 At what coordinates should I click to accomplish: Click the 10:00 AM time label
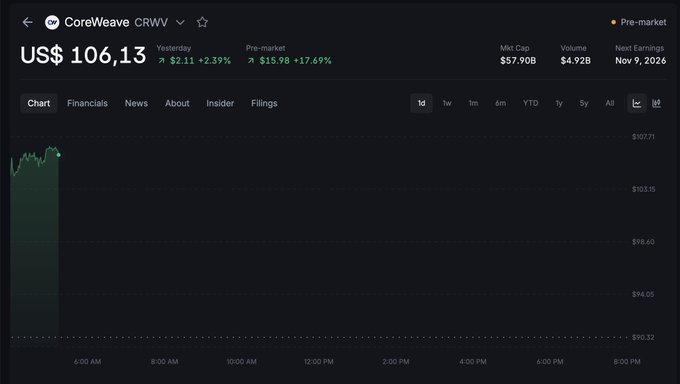coord(242,361)
